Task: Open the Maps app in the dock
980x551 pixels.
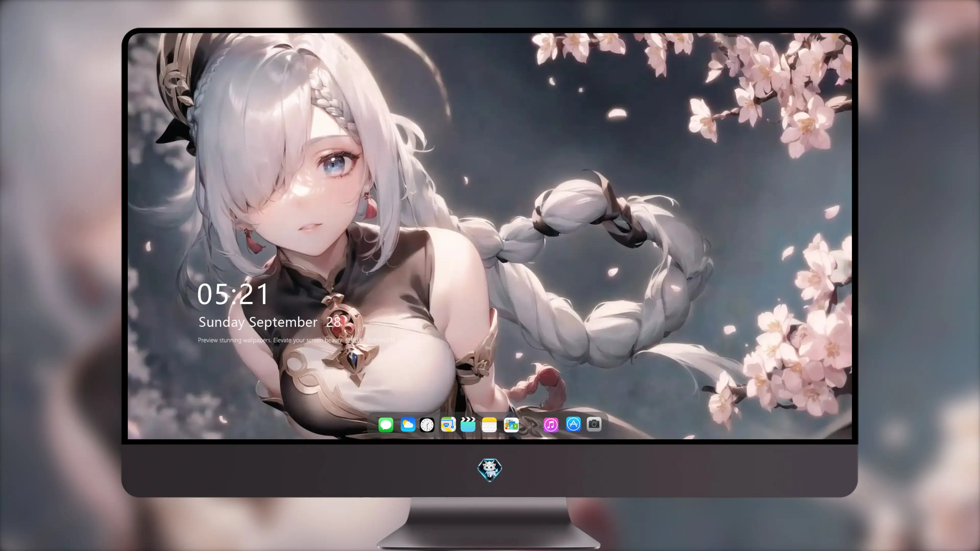Action: pos(448,424)
